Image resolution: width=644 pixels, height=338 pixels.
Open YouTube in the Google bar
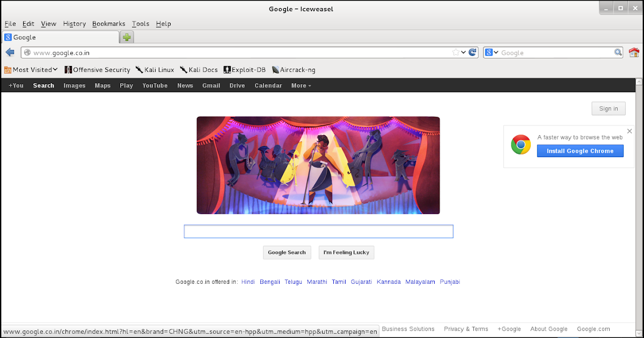(x=155, y=86)
